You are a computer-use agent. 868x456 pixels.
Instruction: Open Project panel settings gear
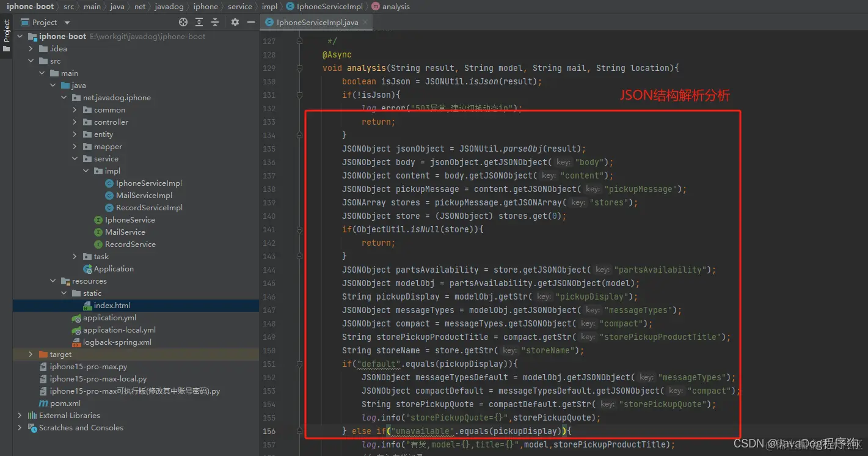click(x=235, y=22)
